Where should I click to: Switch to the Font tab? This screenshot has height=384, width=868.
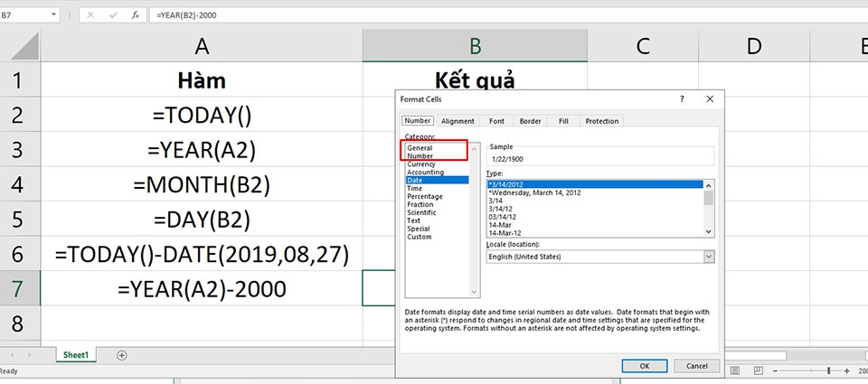496,121
